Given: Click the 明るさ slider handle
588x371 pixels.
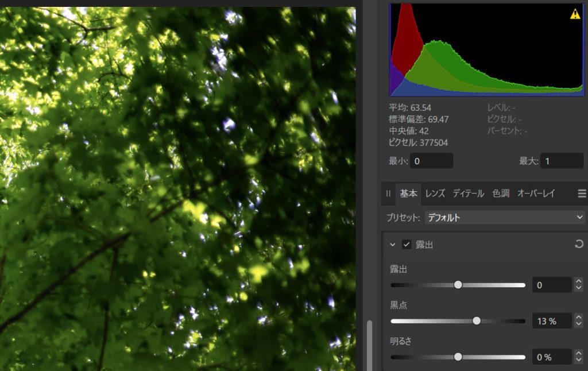Looking at the screenshot, I should (458, 357).
